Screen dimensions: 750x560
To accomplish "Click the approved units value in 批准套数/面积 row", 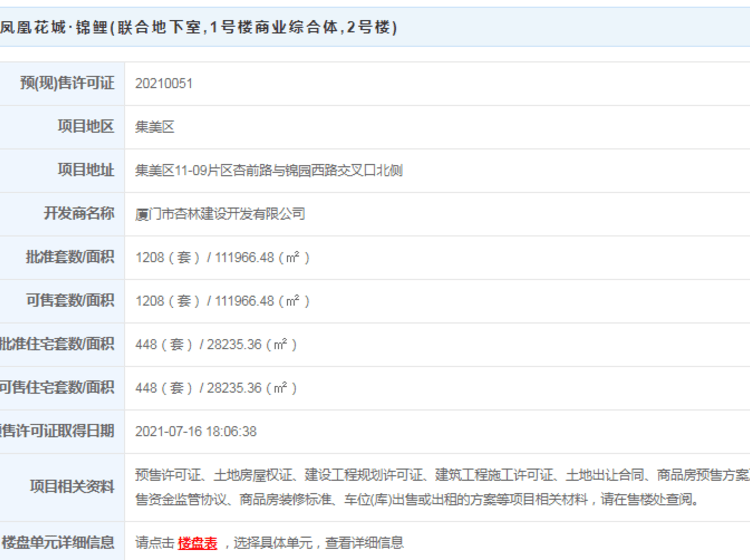I will click(223, 257).
